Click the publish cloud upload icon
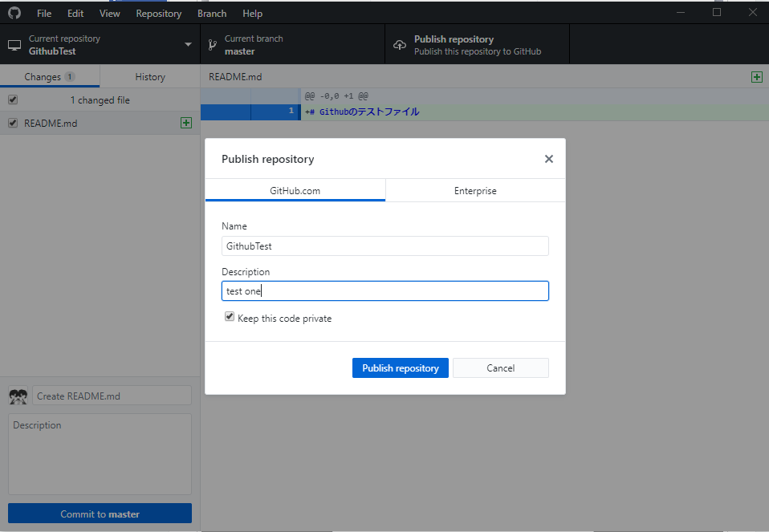This screenshot has height=532, width=769. 400,46
